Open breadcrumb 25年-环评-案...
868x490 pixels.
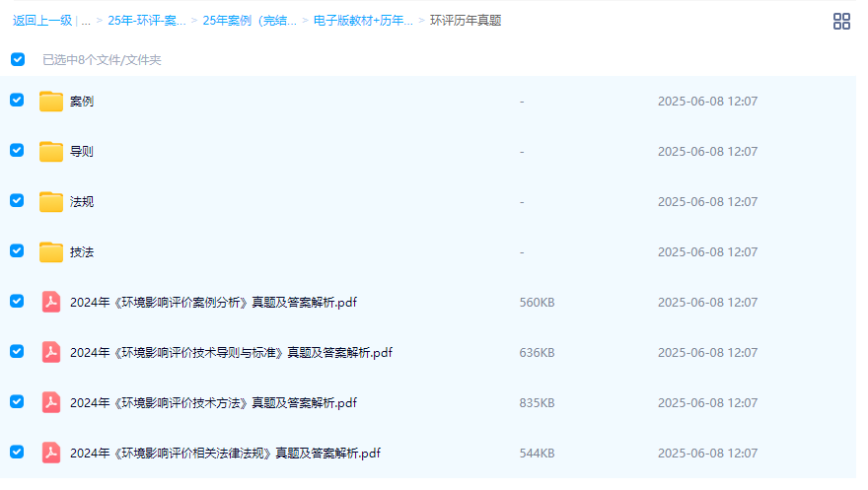click(147, 21)
